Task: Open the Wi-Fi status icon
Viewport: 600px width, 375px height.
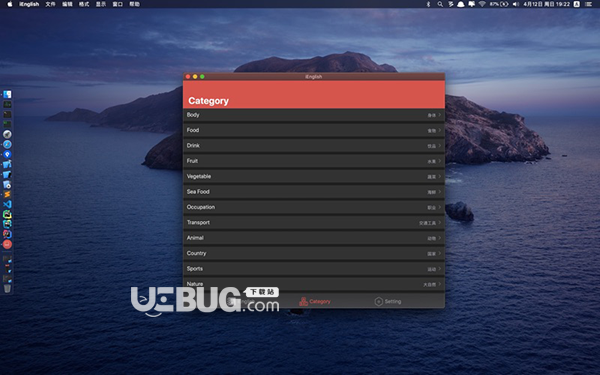Action: 482,4
